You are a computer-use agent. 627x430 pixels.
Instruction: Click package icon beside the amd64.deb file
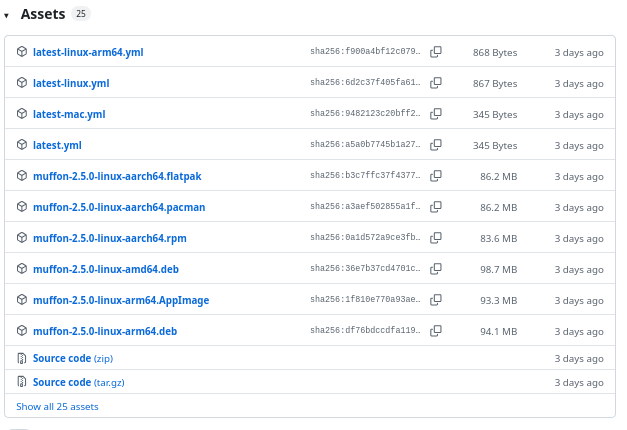pyautogui.click(x=22, y=269)
